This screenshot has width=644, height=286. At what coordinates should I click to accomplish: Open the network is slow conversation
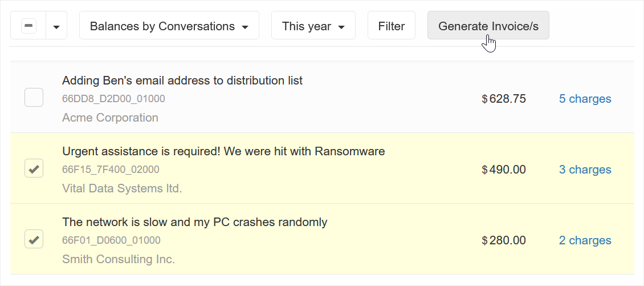coord(195,223)
